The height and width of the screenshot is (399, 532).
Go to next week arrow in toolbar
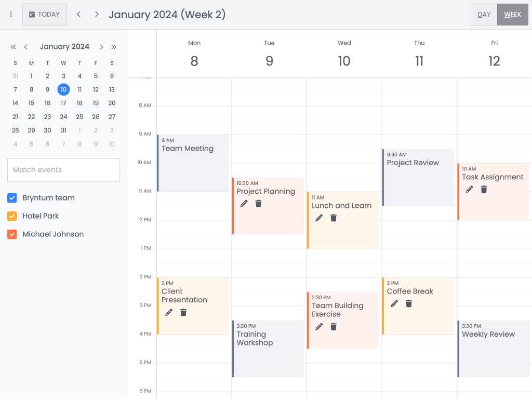click(97, 14)
